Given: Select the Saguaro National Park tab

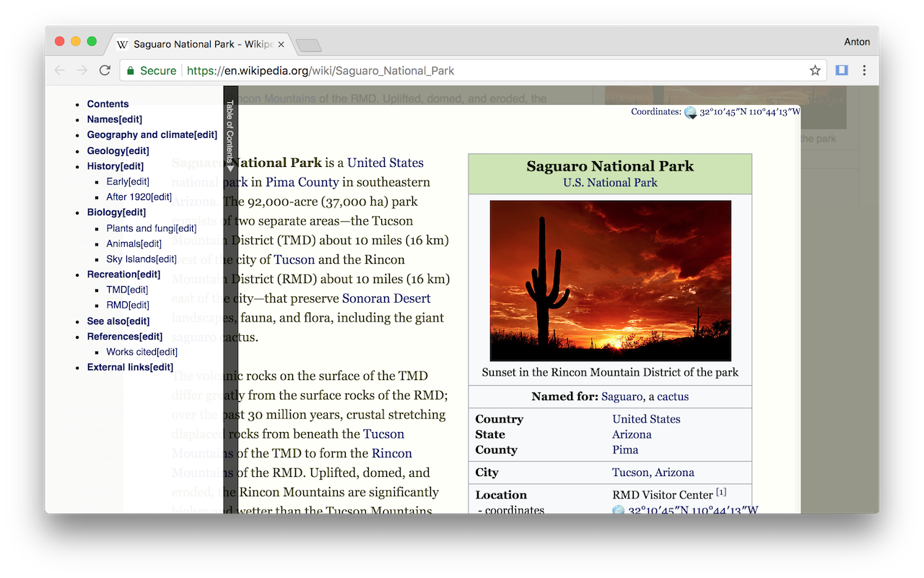Looking at the screenshot, I should point(195,44).
